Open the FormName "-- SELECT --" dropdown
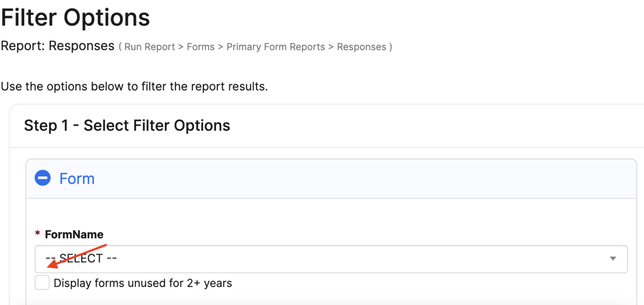 pos(331,259)
